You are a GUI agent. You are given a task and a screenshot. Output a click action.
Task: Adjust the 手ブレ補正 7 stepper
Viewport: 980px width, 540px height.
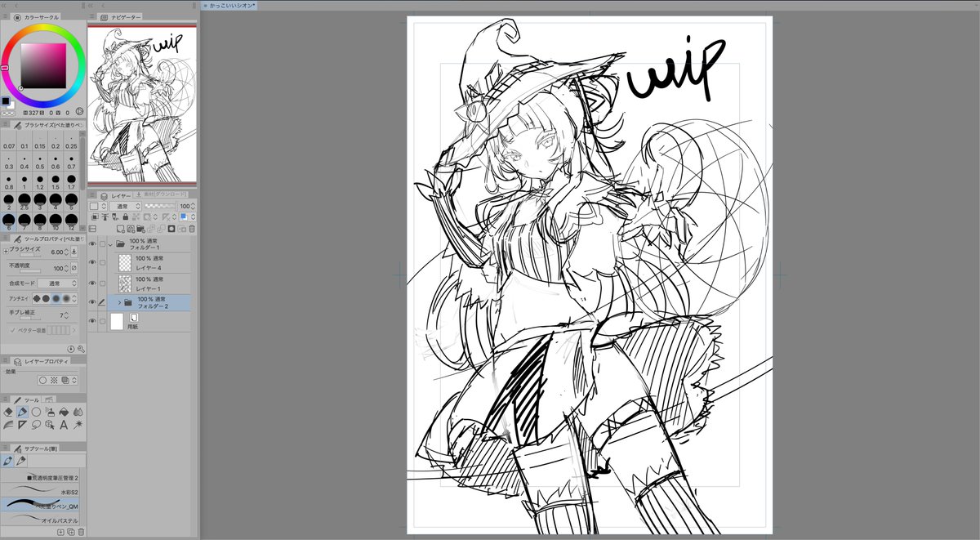coord(66,315)
